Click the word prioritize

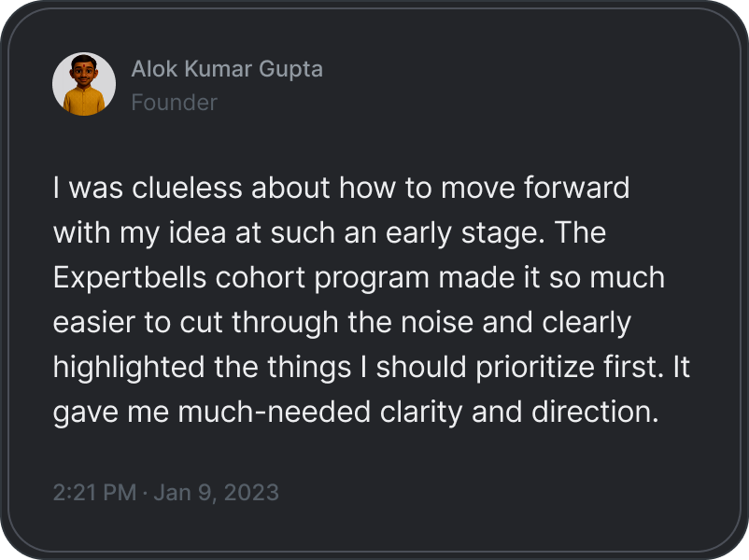click(534, 367)
